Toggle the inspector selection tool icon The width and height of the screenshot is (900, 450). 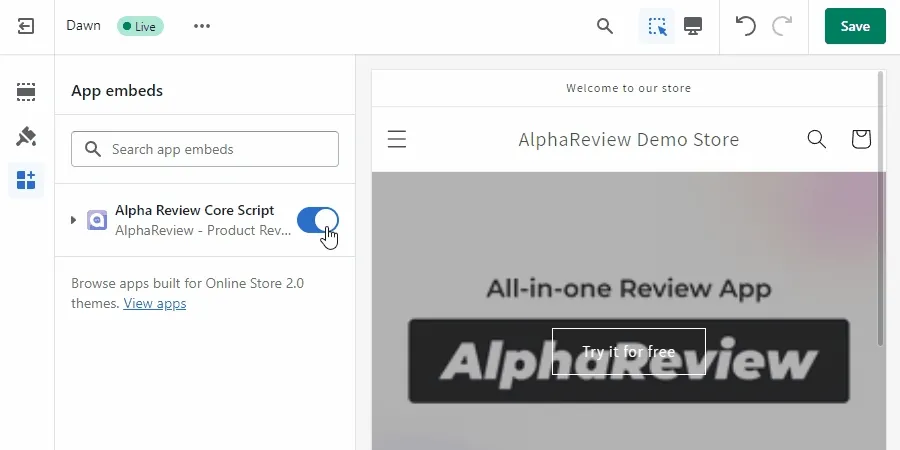click(x=657, y=26)
